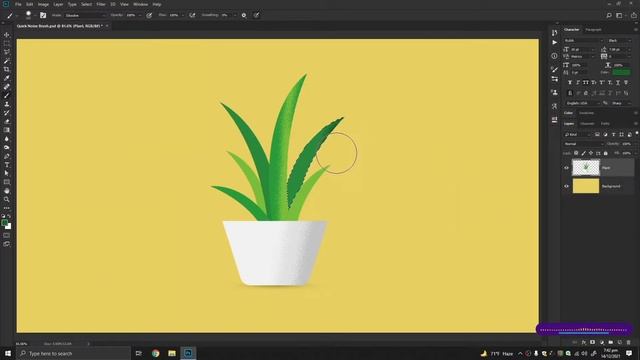Image resolution: width=640 pixels, height=360 pixels.
Task: Select the Rectangle shape tool
Action: pyautogui.click(x=7, y=182)
